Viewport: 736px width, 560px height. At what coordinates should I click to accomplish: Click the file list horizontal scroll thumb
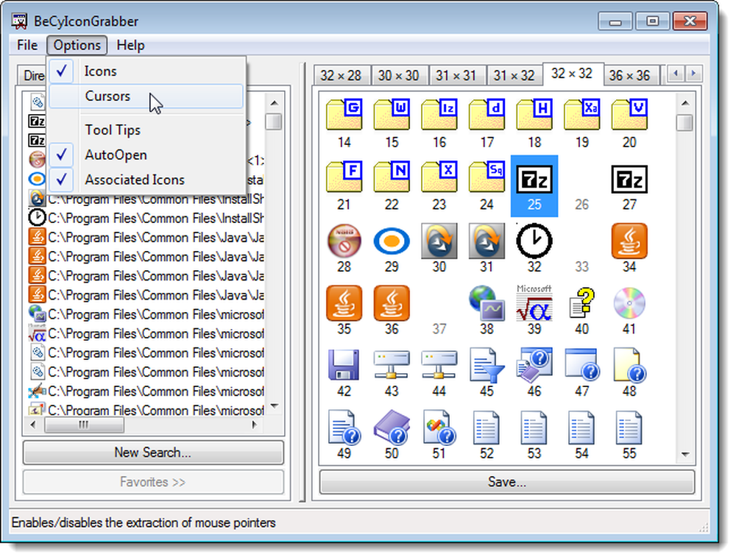tap(84, 425)
